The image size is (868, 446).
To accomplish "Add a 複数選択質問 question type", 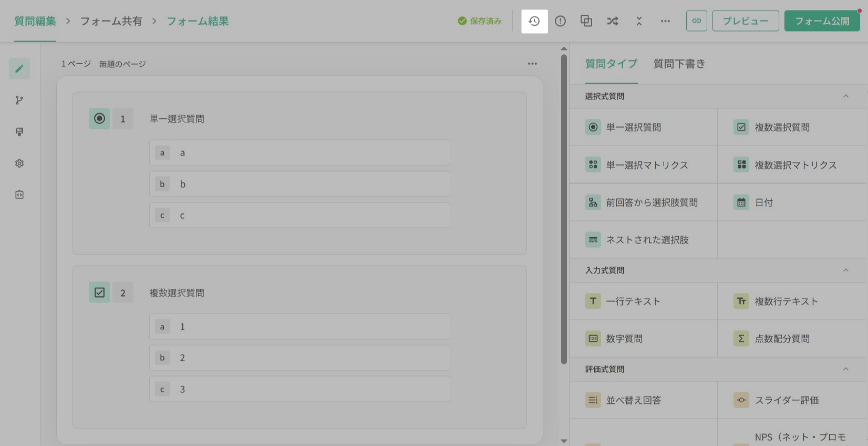I will click(x=792, y=127).
